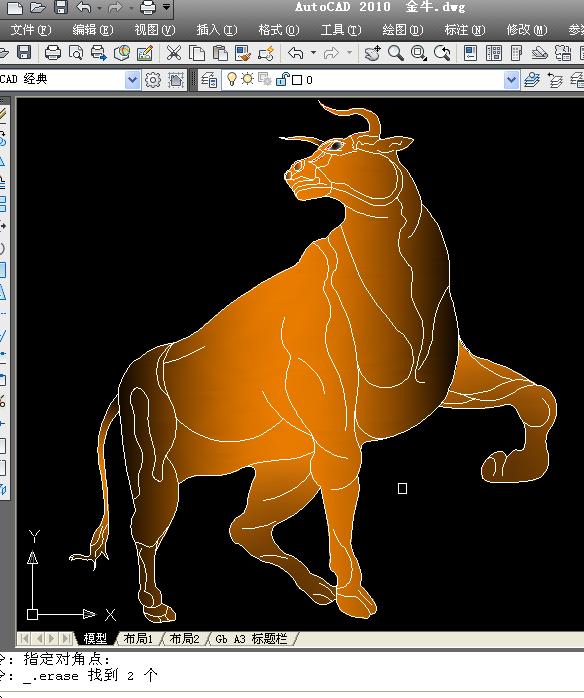584x698 pixels.
Task: Switch to the 布局2 layout tab
Action: [184, 639]
